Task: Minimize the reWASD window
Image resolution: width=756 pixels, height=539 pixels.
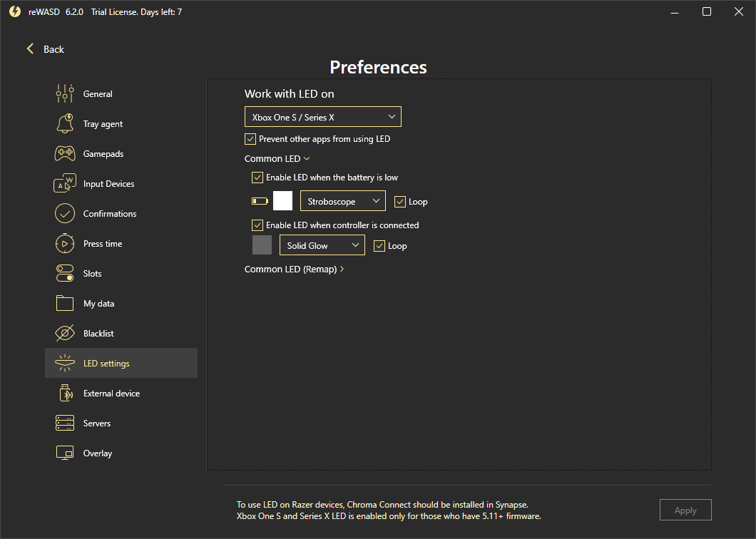Action: tap(675, 11)
